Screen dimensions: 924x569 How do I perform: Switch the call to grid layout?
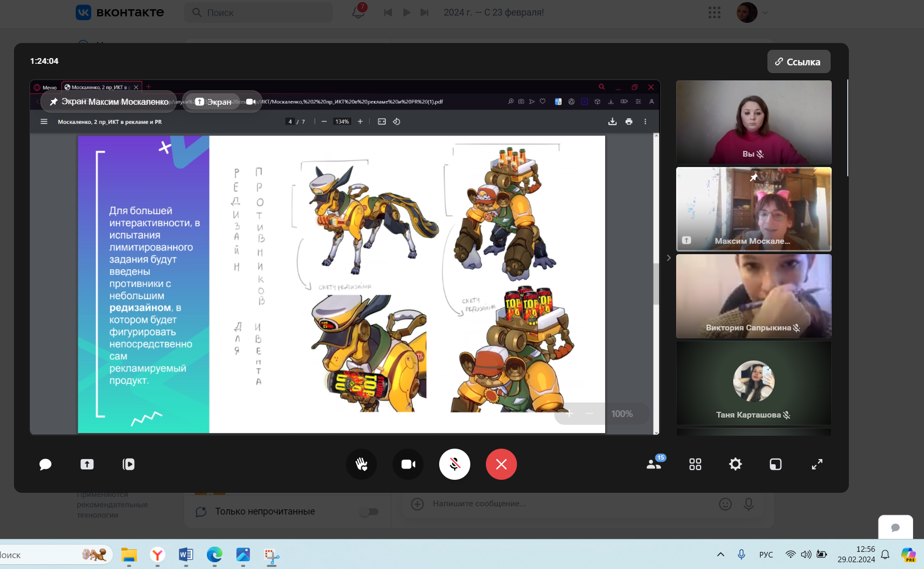click(695, 464)
